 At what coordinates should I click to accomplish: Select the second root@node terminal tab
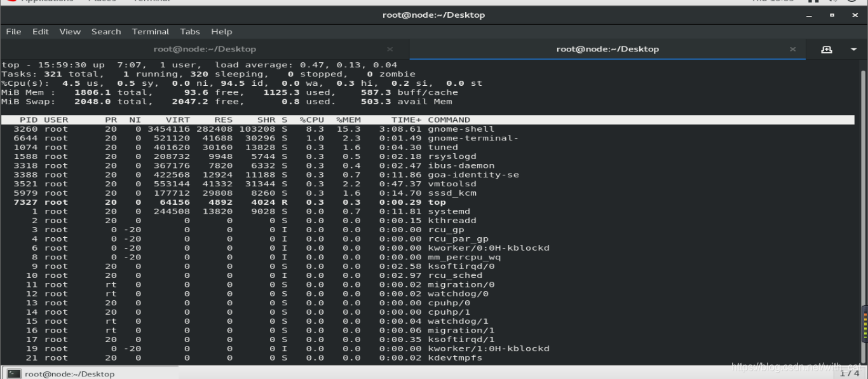607,49
